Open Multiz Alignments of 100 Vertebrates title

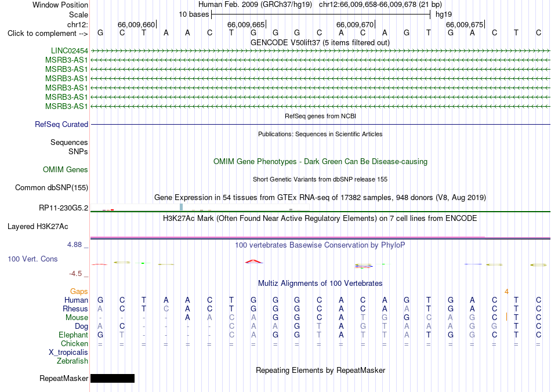click(320, 283)
